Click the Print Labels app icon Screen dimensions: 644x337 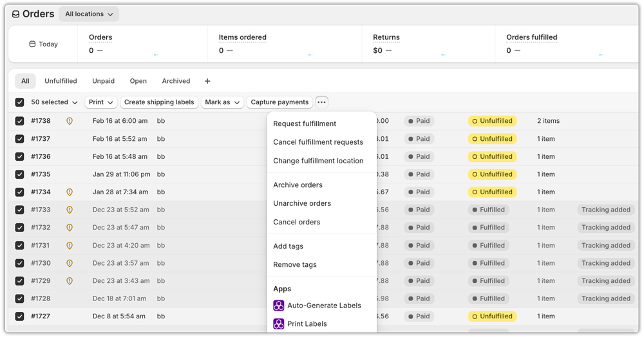pos(278,324)
